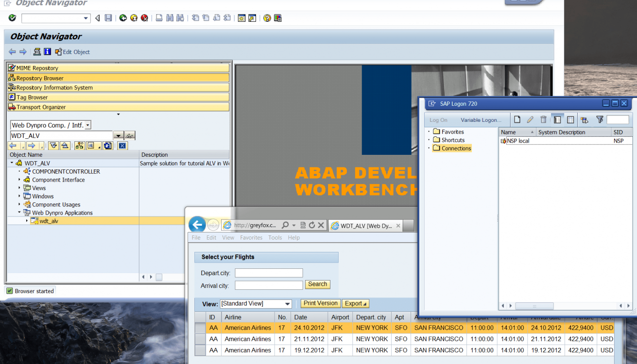
Task: Click Display Object List icon
Action: (x=37, y=51)
